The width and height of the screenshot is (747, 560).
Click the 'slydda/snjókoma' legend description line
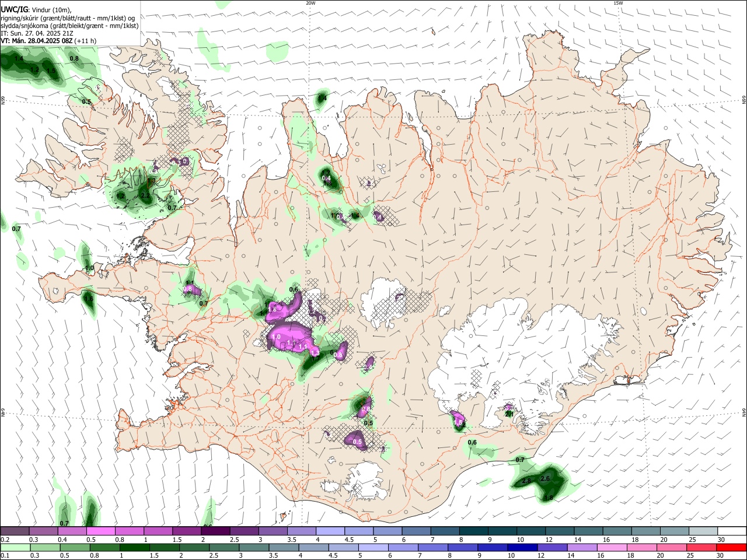69,26
